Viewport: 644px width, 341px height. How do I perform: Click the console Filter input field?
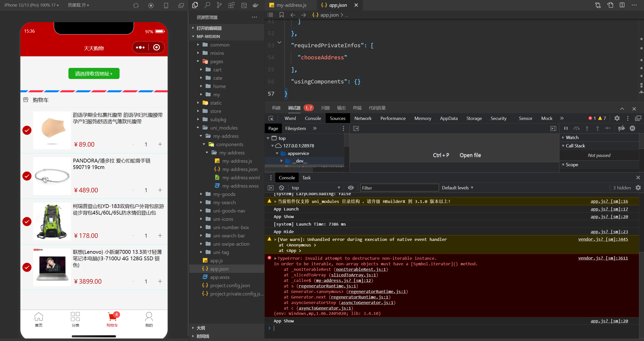click(x=399, y=188)
